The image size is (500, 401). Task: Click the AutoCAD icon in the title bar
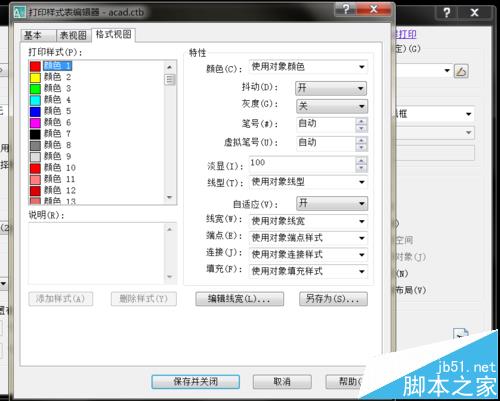pyautogui.click(x=19, y=12)
